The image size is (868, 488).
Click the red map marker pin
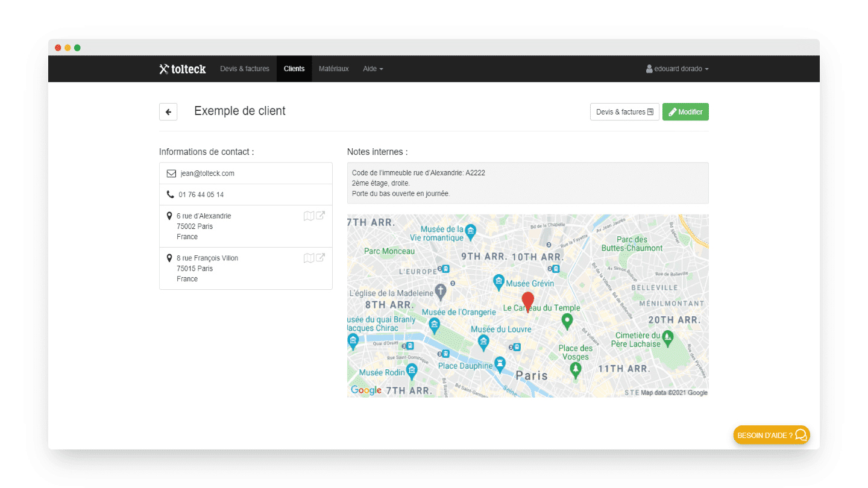pyautogui.click(x=528, y=301)
